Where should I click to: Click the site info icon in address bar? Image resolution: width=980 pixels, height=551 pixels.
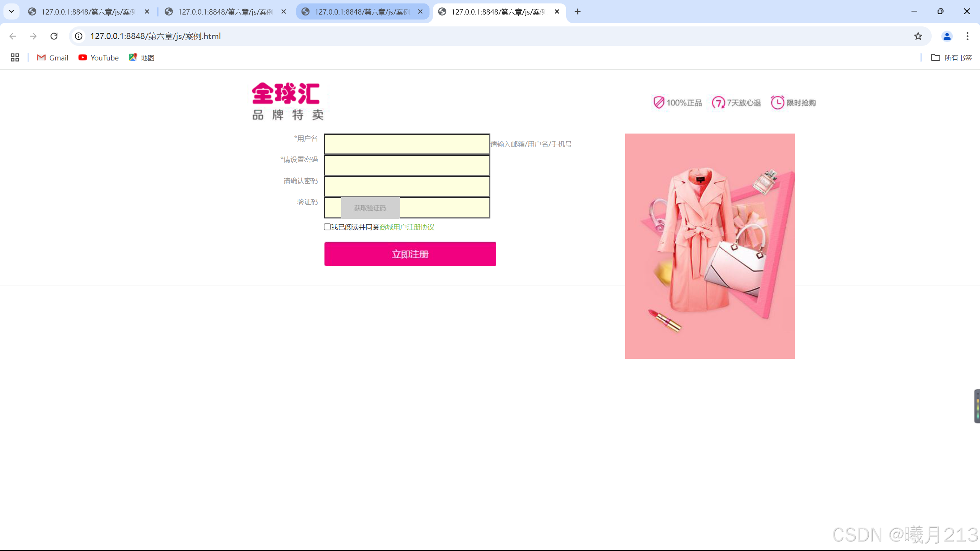pyautogui.click(x=79, y=36)
